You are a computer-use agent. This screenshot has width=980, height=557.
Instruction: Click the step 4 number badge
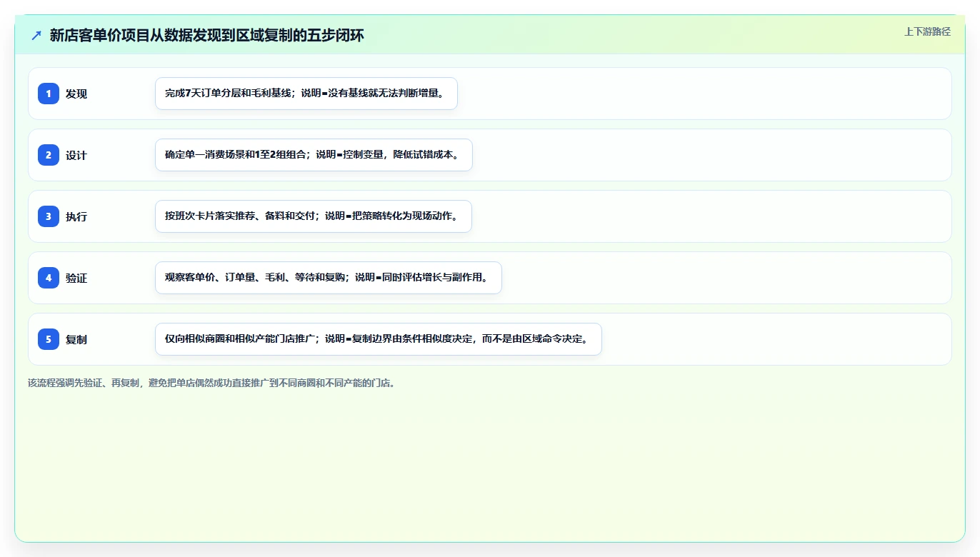[49, 278]
